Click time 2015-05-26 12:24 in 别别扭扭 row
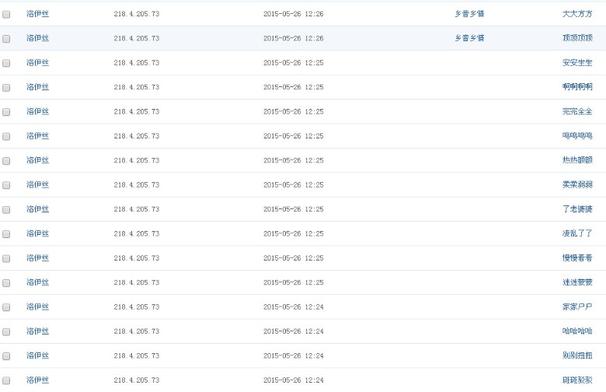The height and width of the screenshot is (392, 606). [294, 356]
